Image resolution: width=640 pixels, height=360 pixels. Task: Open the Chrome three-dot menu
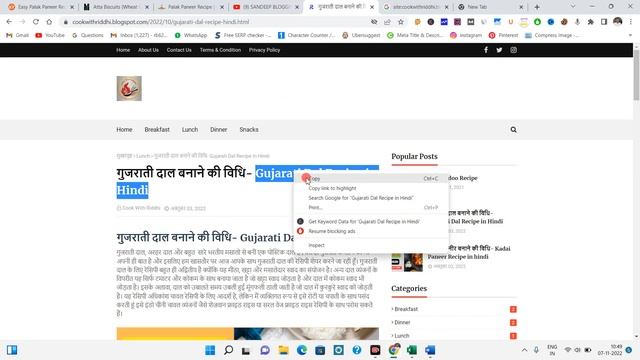click(631, 22)
